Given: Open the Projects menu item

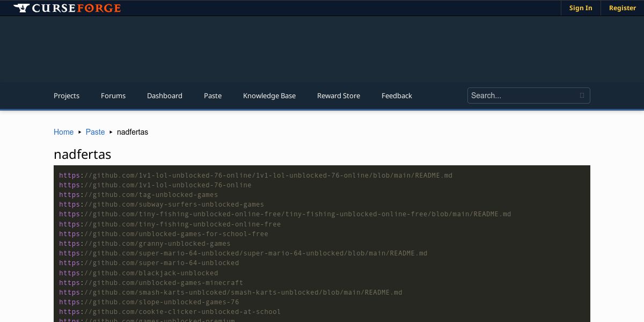Looking at the screenshot, I should (x=67, y=96).
